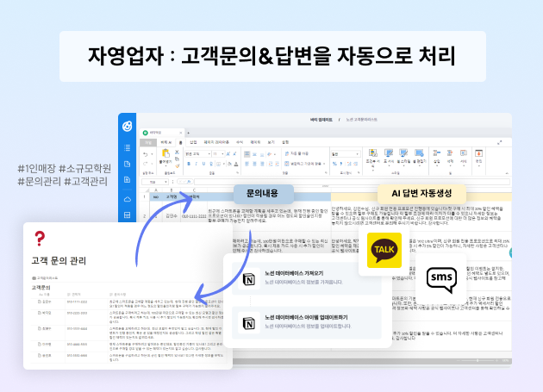Screen dimensions: 543x392
Task: Click the Copy icon below scissors
Action: coord(177,159)
